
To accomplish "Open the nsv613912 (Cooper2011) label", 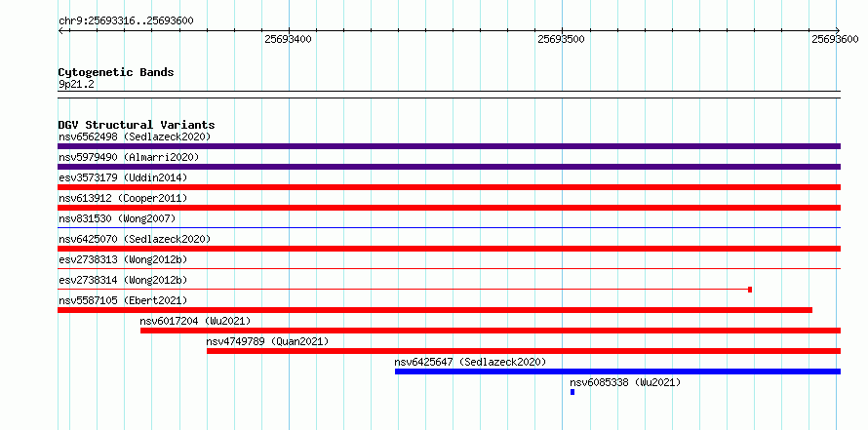I will click(x=123, y=198).
